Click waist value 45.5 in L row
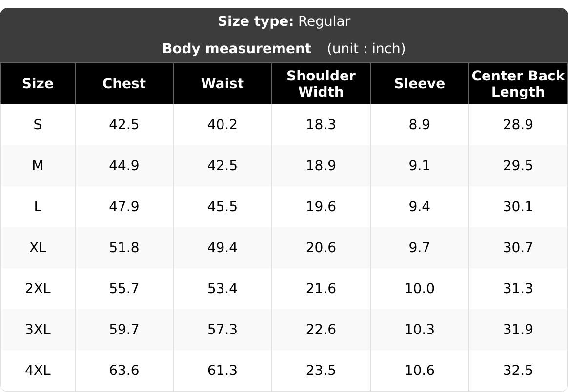The image size is (568, 392). [223, 207]
